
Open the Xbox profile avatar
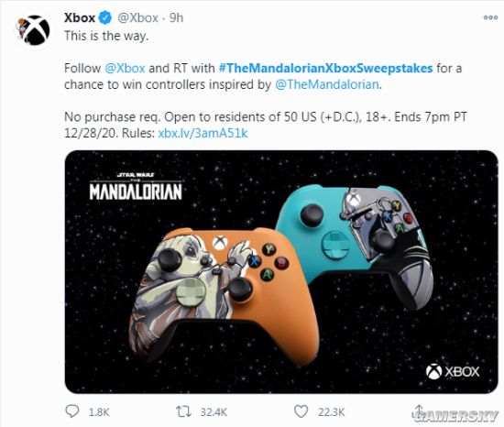[34, 30]
